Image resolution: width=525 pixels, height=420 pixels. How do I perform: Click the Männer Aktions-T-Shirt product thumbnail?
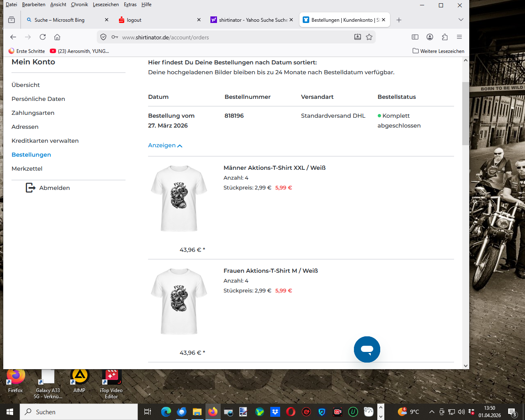click(x=179, y=199)
